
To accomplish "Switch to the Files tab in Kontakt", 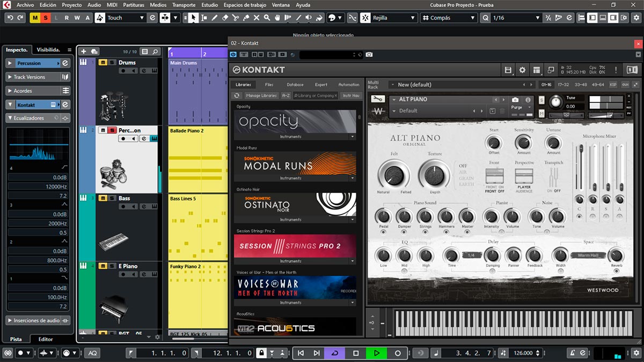I will pos(269,85).
